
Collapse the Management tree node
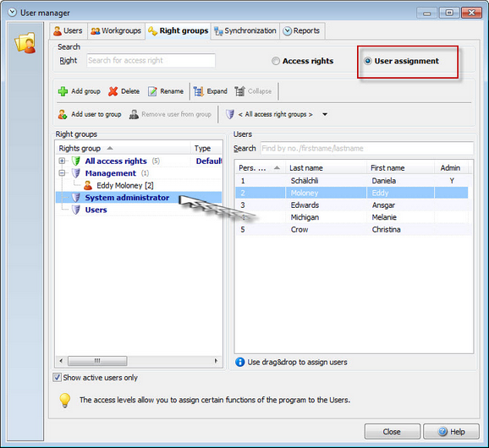tap(62, 173)
